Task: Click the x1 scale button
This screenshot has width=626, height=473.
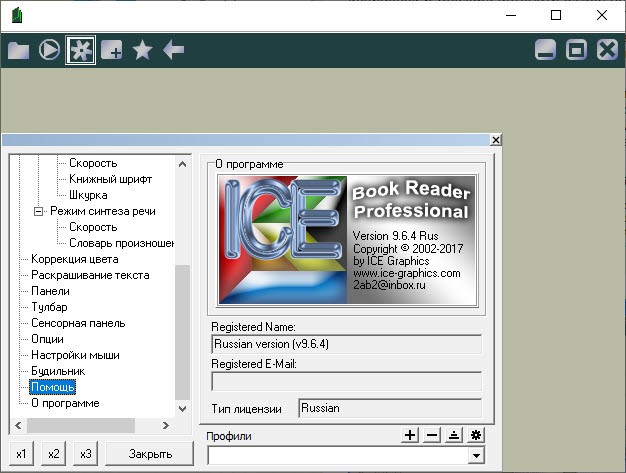Action: point(22,454)
